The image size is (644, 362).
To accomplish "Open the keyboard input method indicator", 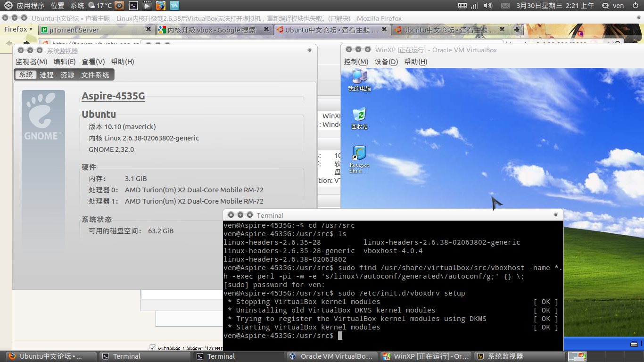I will coord(462,6).
